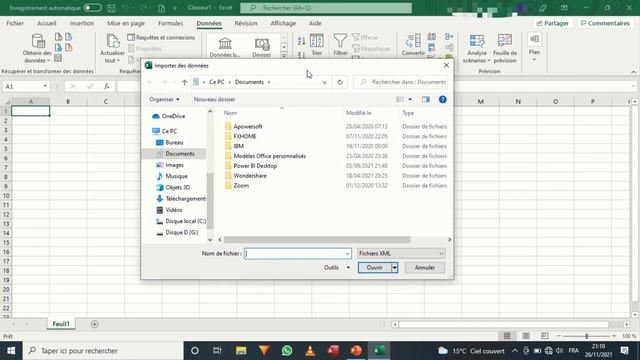Toggle the preview pane icon
The height and width of the screenshot is (360, 640).
[426, 99]
